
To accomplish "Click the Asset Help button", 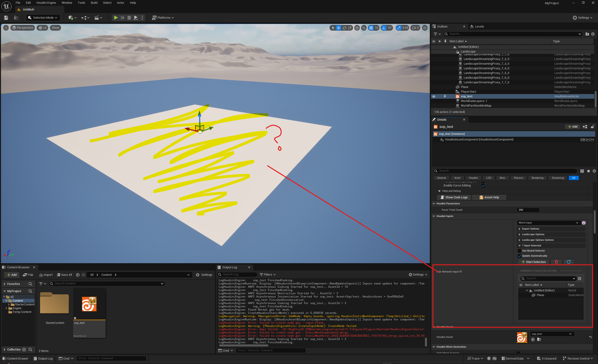I will tap(489, 197).
